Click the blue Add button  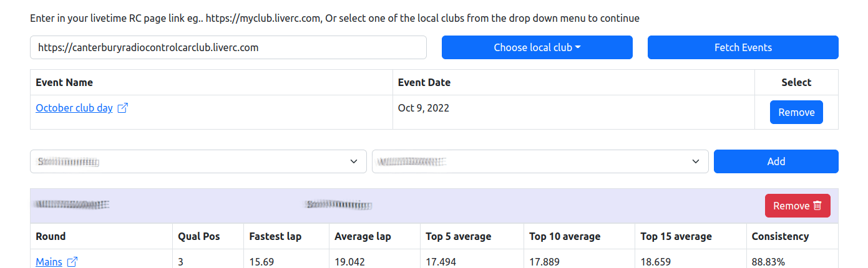(776, 161)
